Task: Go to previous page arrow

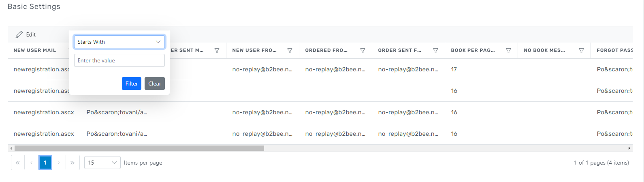Action: 31,163
